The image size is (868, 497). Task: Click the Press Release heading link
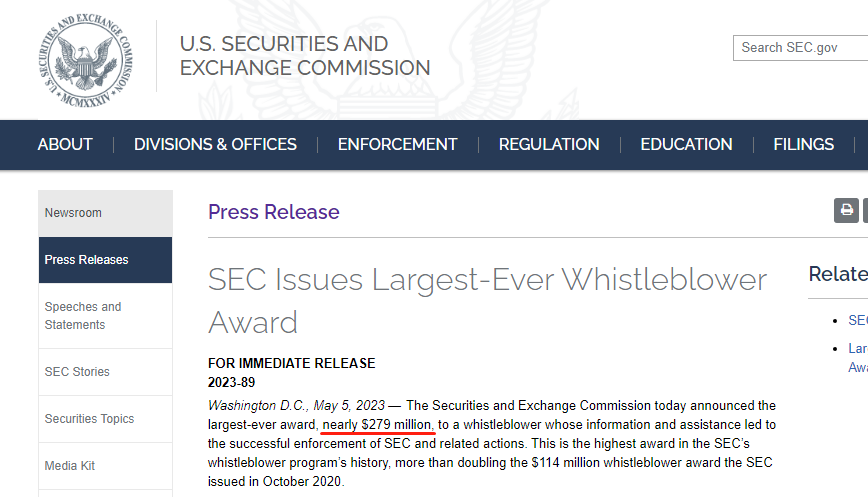pos(273,212)
